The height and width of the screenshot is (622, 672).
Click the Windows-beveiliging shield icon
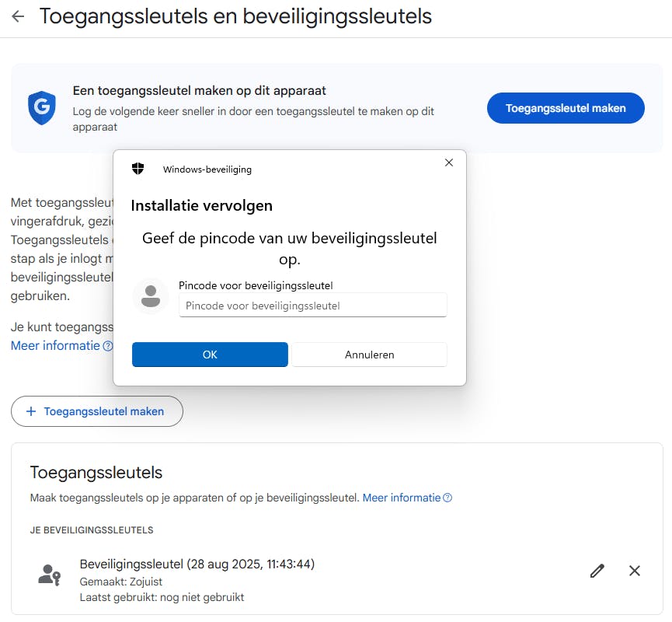138,169
